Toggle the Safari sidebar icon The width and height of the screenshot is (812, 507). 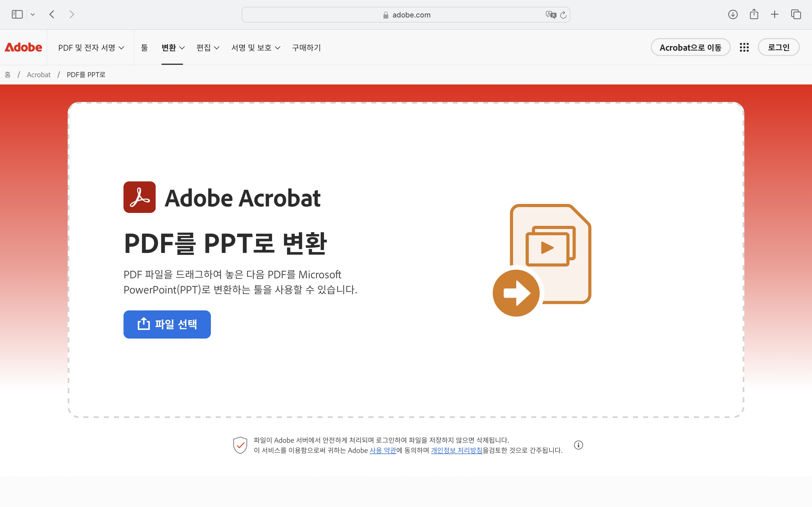pos(17,14)
